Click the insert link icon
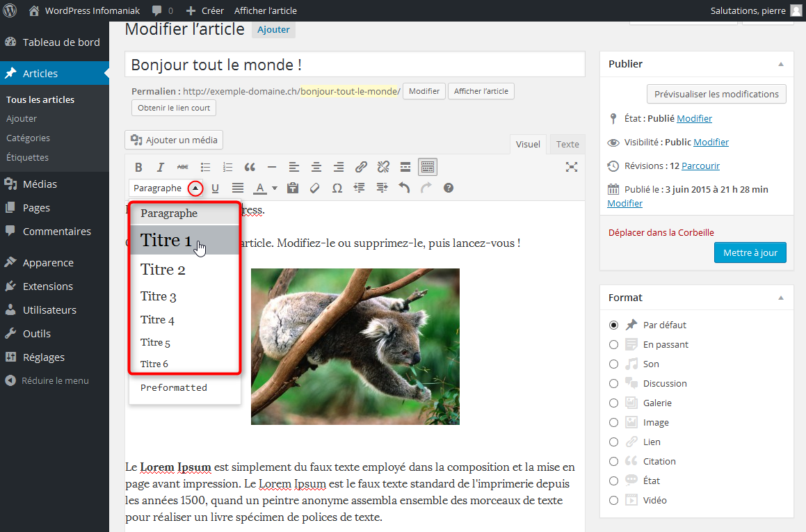This screenshot has width=806, height=532. click(361, 167)
